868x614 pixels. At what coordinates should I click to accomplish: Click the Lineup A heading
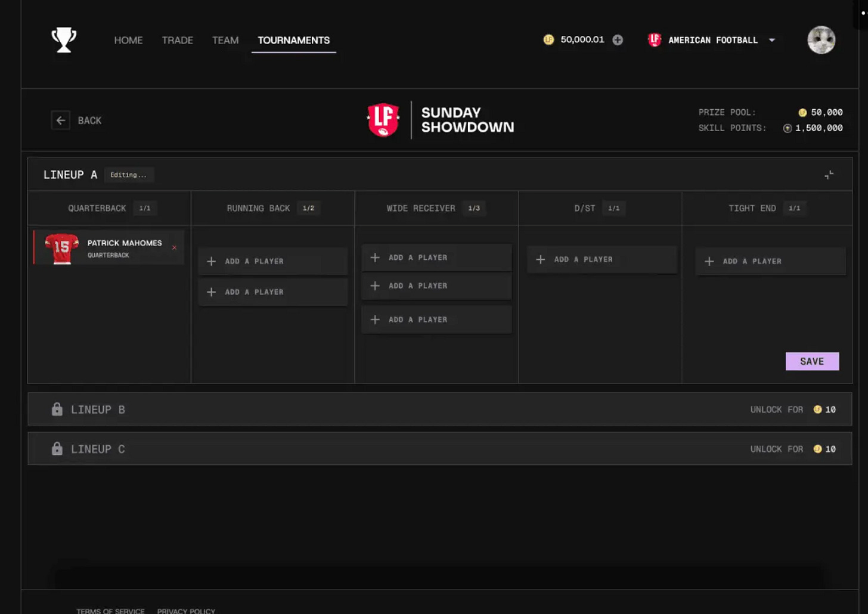pos(70,175)
